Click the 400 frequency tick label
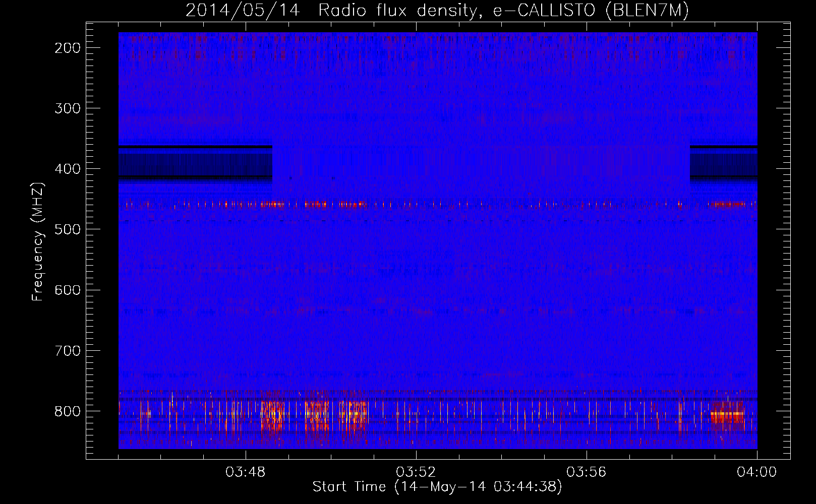Image resolution: width=816 pixels, height=504 pixels. point(68,169)
